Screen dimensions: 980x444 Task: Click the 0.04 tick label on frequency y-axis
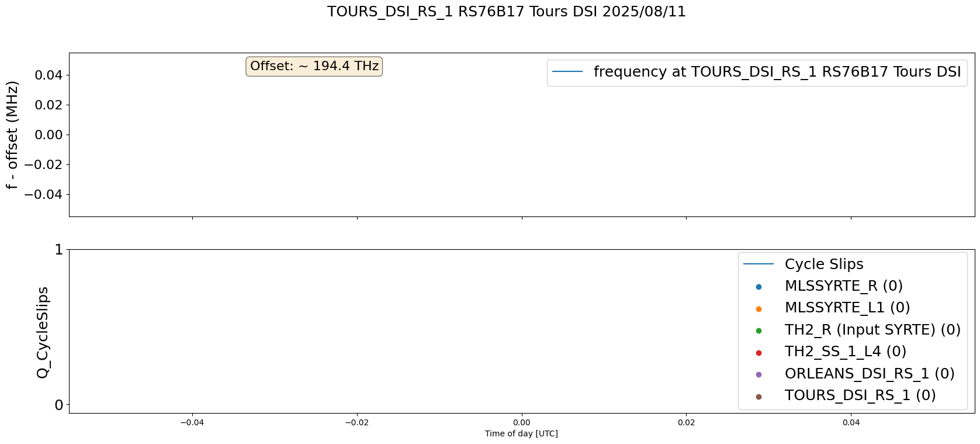(x=49, y=75)
